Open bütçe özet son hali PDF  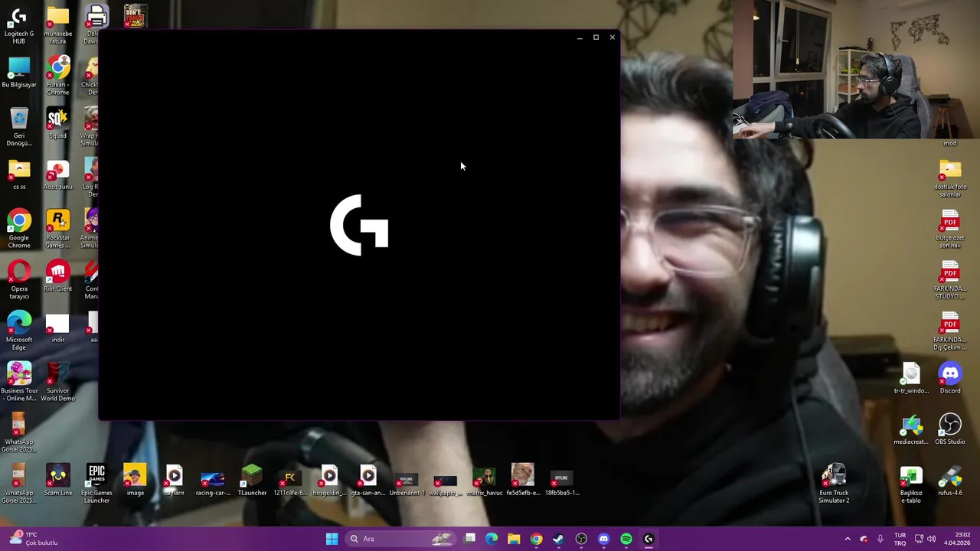[x=950, y=228]
